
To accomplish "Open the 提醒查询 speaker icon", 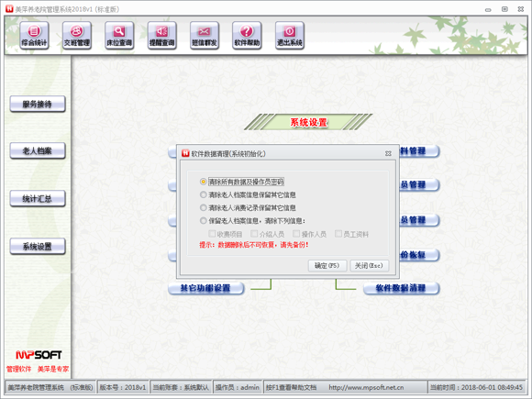I will tap(161, 35).
